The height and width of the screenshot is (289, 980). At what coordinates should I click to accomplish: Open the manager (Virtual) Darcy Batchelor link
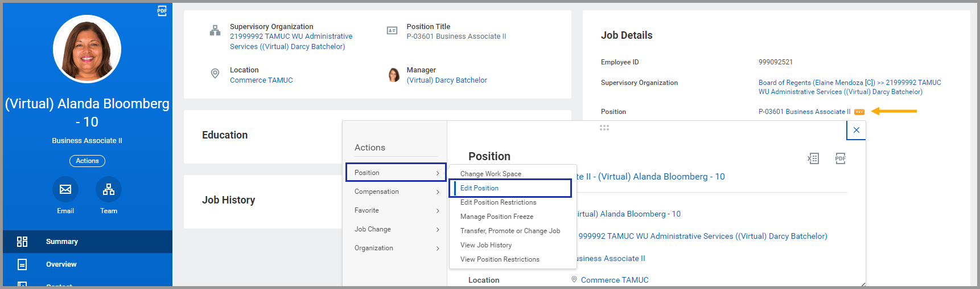pyautogui.click(x=447, y=80)
